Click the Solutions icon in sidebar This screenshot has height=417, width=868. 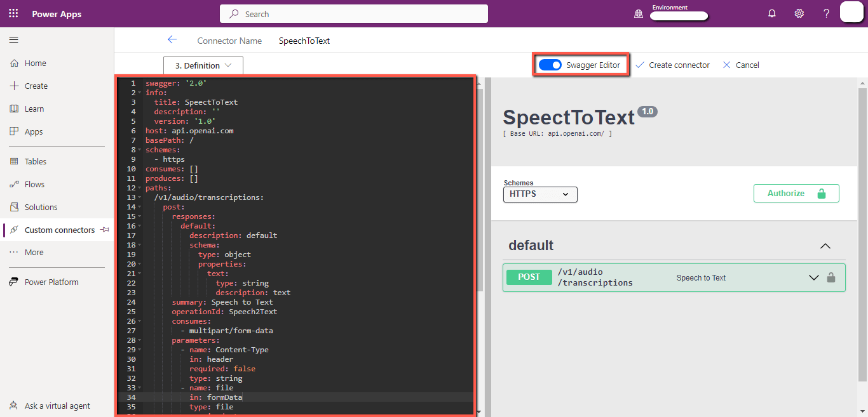point(14,207)
